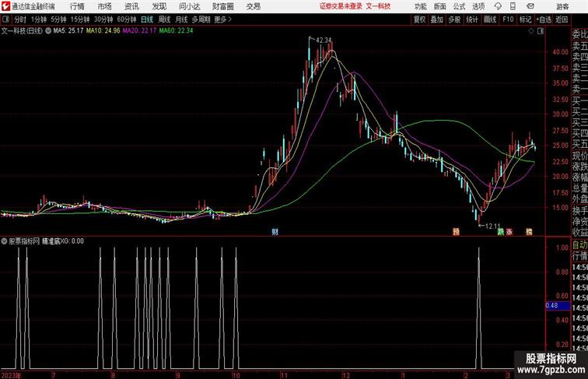Click the 2023年 date axis label
The width and height of the screenshot is (588, 379).
click(11, 375)
